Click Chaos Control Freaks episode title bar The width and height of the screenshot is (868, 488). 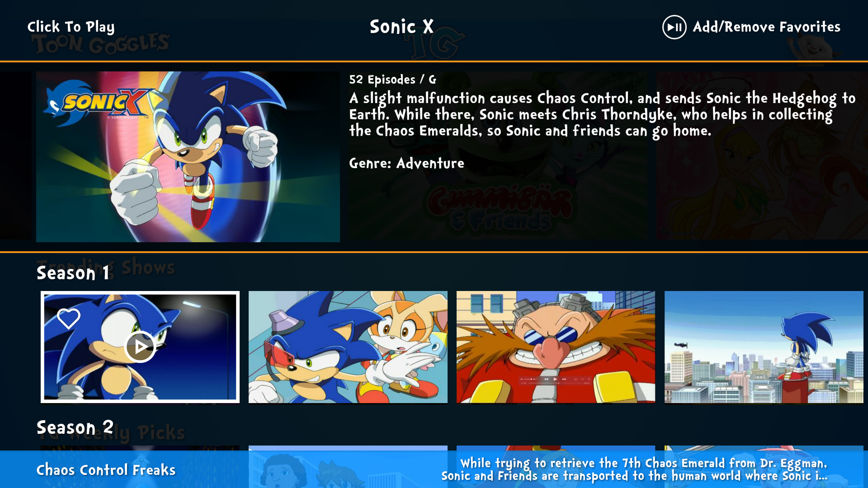pos(106,470)
